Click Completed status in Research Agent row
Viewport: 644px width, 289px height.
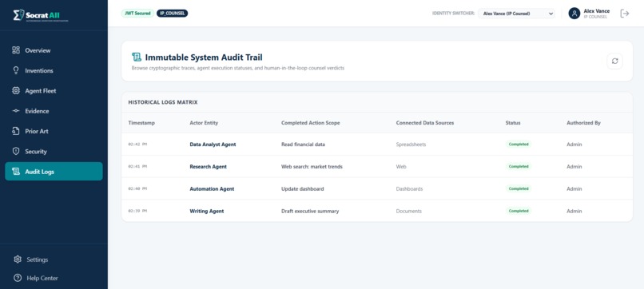click(519, 166)
